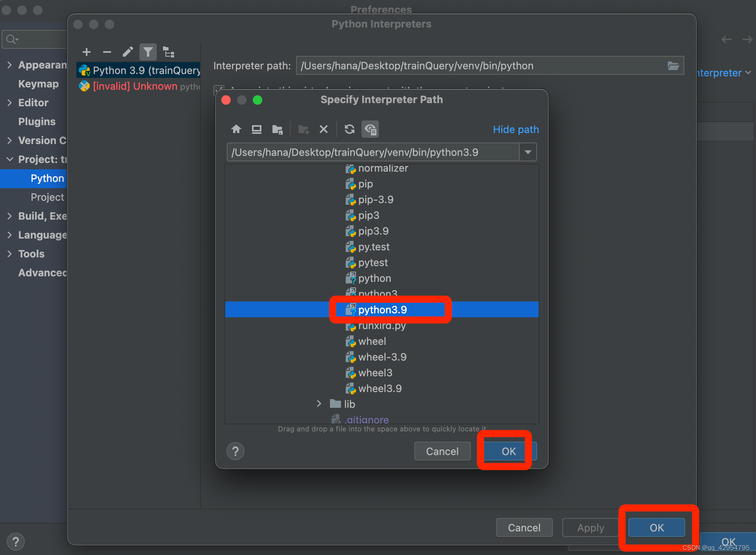Viewport: 756px width, 555px height.
Task: Click the Project directory icon
Action: [x=277, y=129]
